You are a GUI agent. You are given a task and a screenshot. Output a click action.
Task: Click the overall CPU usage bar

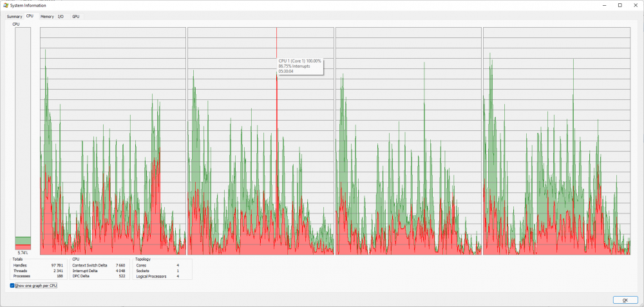click(23, 139)
